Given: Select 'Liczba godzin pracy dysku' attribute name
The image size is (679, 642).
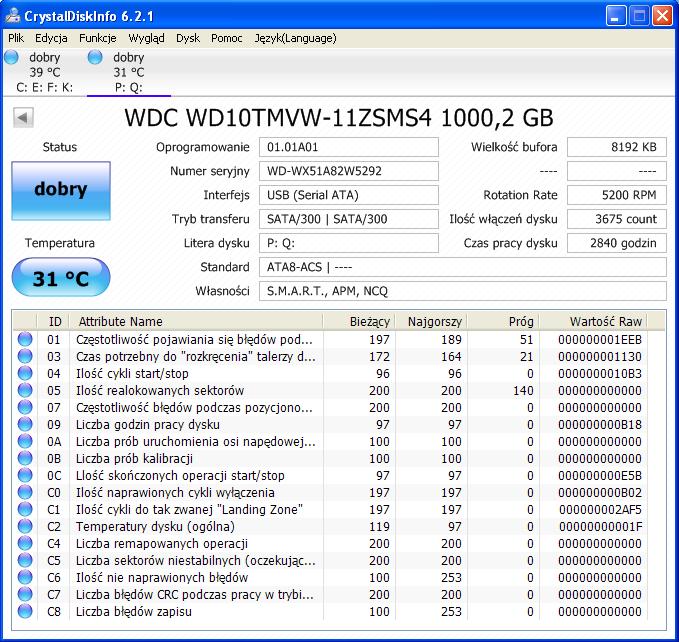Looking at the screenshot, I should click(x=148, y=425).
